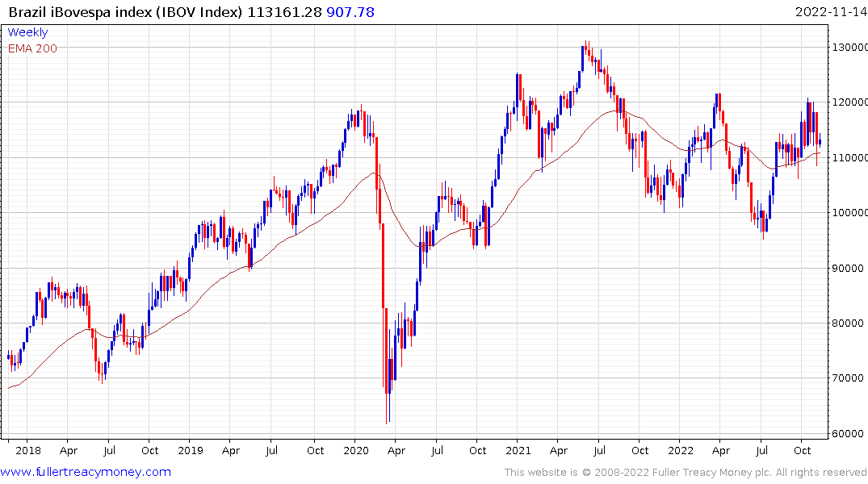
Task: Click the March 2020 crash low candle
Action: point(387,366)
